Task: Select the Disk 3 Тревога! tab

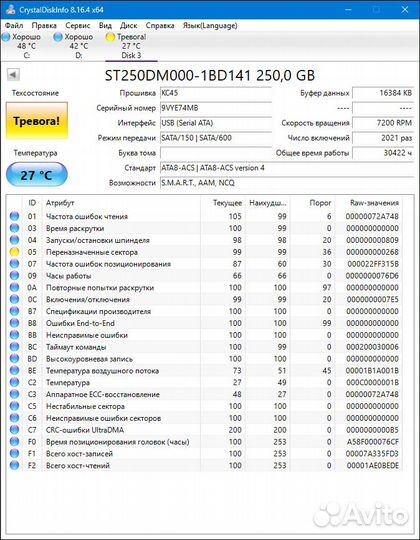Action: 131,46
